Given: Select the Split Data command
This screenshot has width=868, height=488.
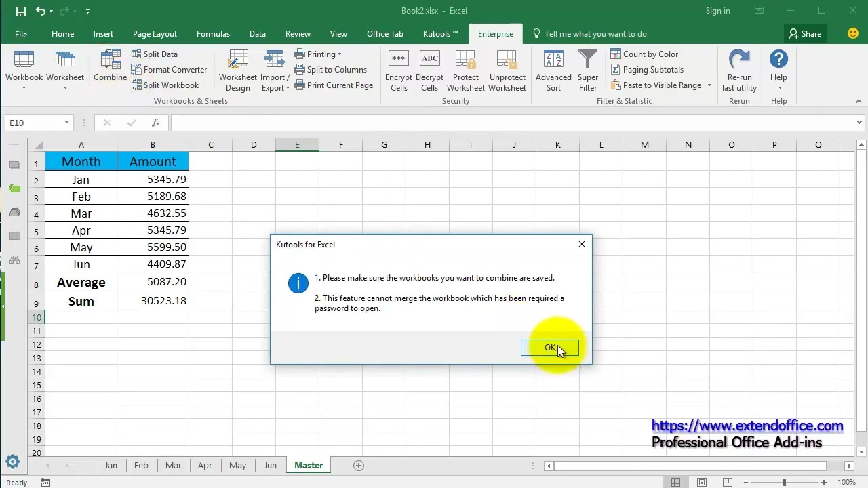Looking at the screenshot, I should (155, 54).
